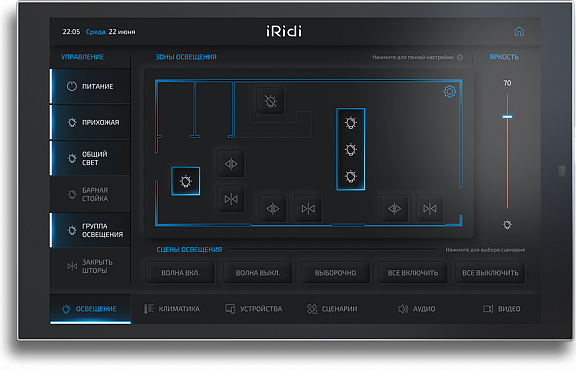Run the ВОЛНА ВЫКЛ. scene
This screenshot has width=576, height=370.
(x=258, y=273)
